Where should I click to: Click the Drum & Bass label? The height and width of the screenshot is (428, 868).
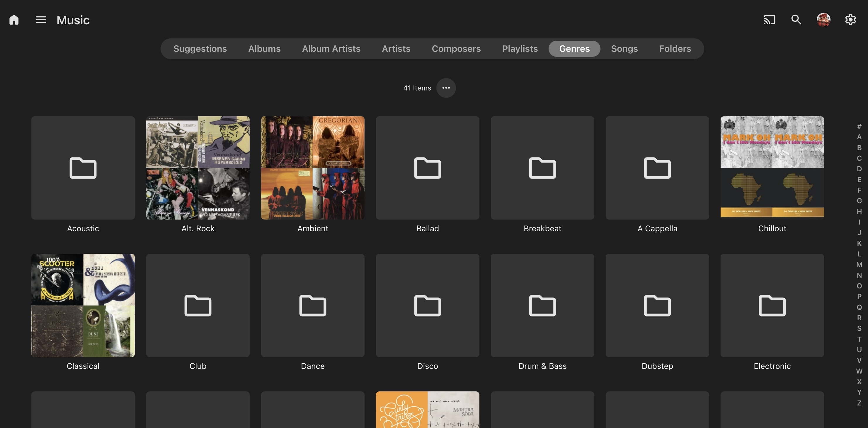(x=542, y=366)
